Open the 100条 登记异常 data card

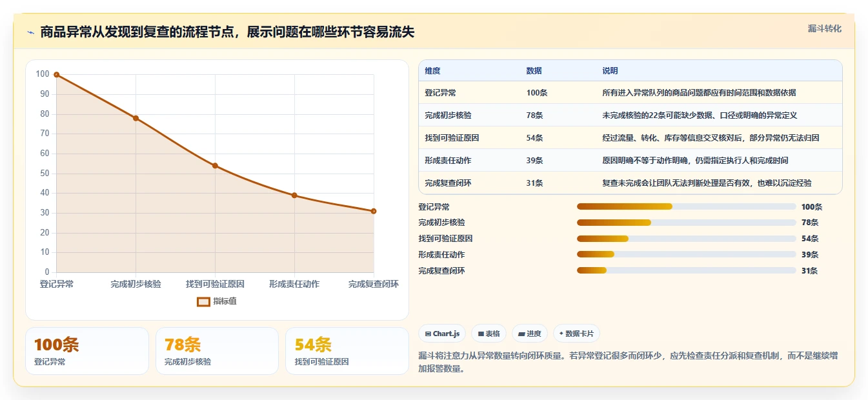tap(87, 351)
